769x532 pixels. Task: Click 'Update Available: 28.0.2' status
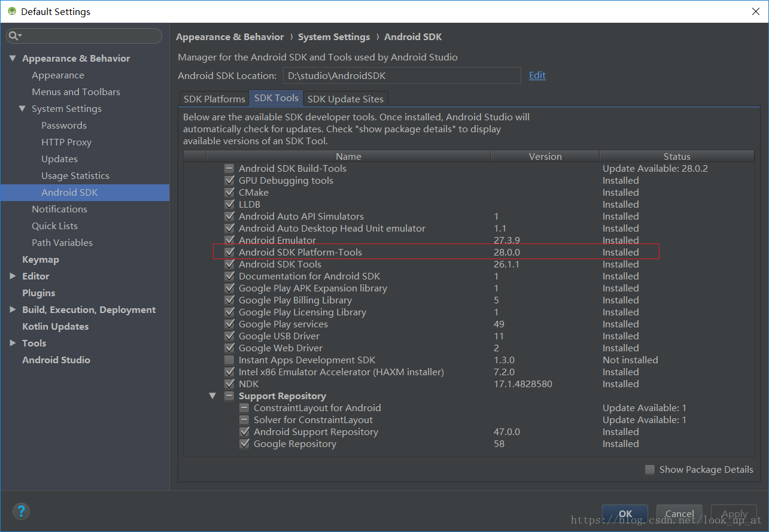[x=655, y=169]
